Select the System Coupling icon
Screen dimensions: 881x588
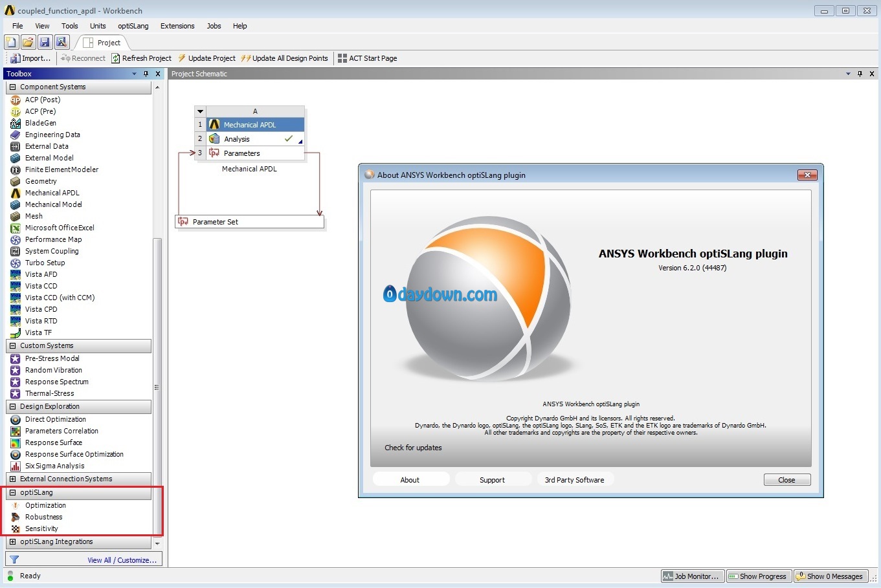16,251
